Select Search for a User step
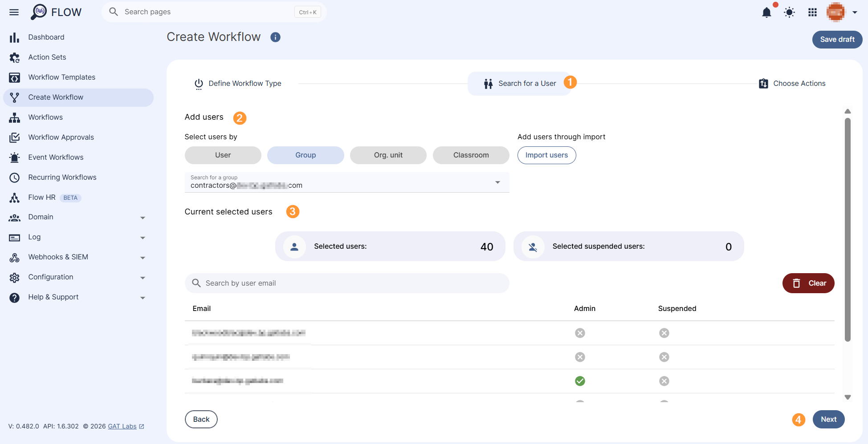Screen dimensions: 868x444 coord(520,84)
